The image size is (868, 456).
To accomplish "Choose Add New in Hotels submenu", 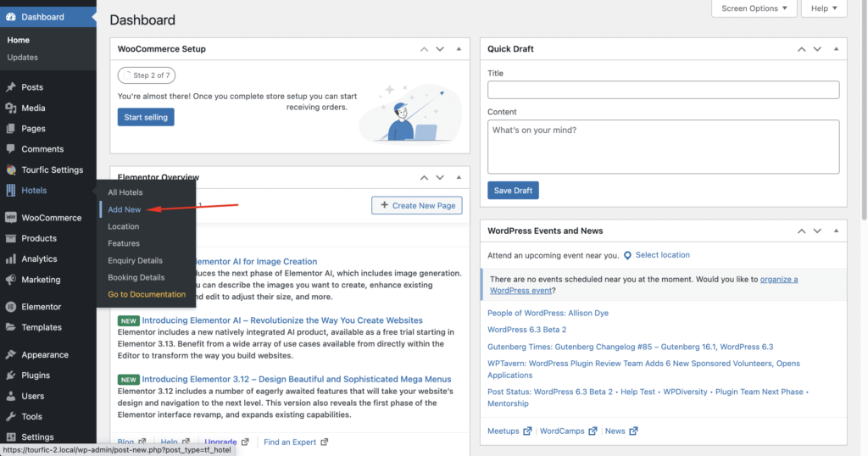I will pyautogui.click(x=125, y=209).
